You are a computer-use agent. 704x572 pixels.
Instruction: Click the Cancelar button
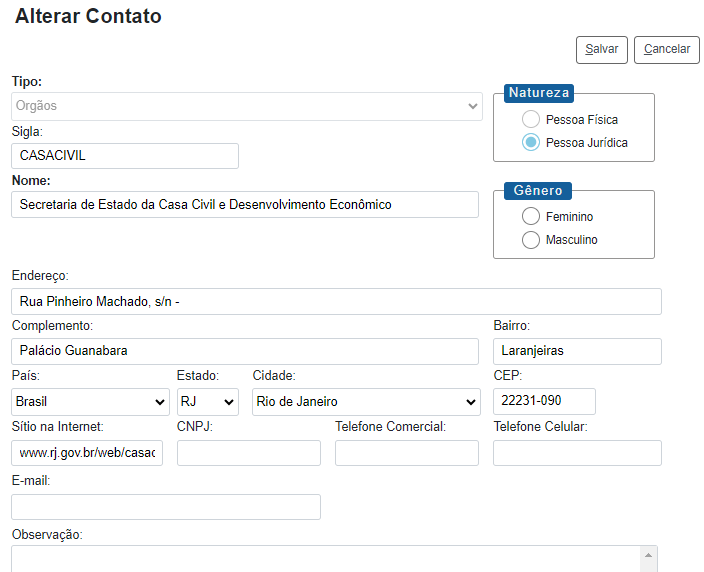666,50
